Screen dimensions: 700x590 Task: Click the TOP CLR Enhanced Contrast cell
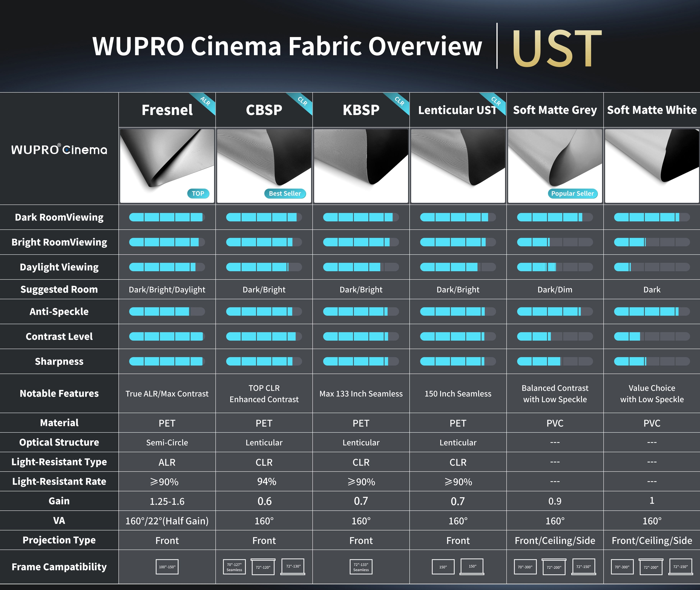point(264,394)
